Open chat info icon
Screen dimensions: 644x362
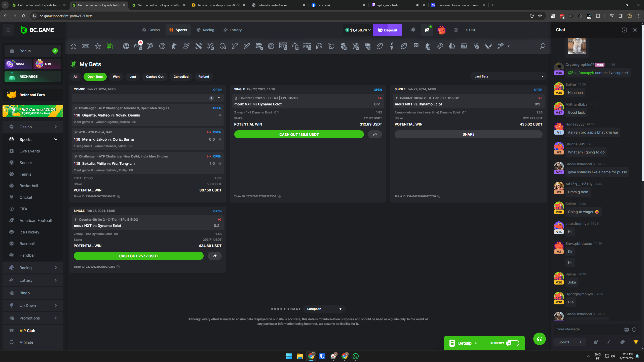tap(624, 30)
